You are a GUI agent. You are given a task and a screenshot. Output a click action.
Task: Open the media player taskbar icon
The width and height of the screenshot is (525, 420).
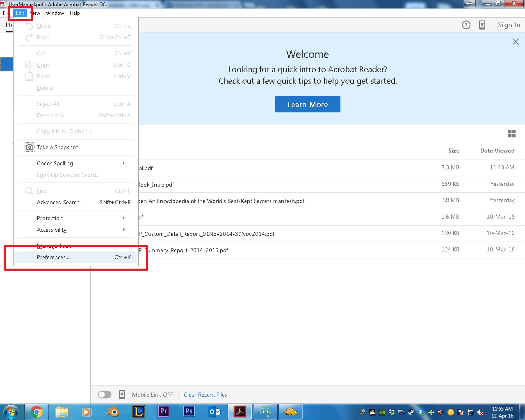[x=86, y=411]
